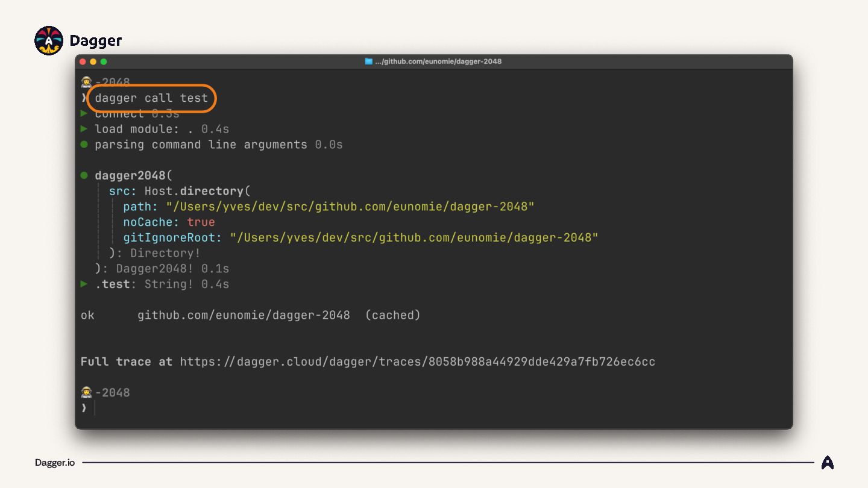The width and height of the screenshot is (868, 488).
Task: Click the folder icon in the terminal title bar
Action: [x=368, y=61]
